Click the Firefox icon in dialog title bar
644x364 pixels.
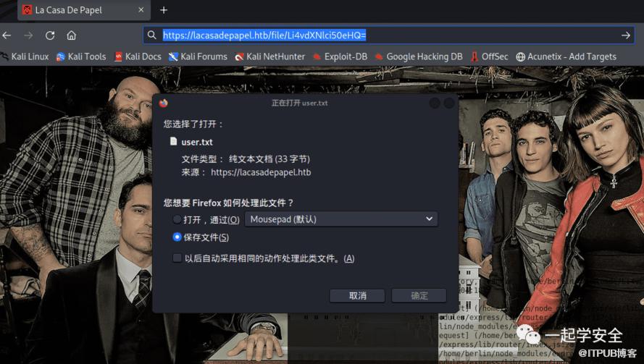click(x=164, y=103)
